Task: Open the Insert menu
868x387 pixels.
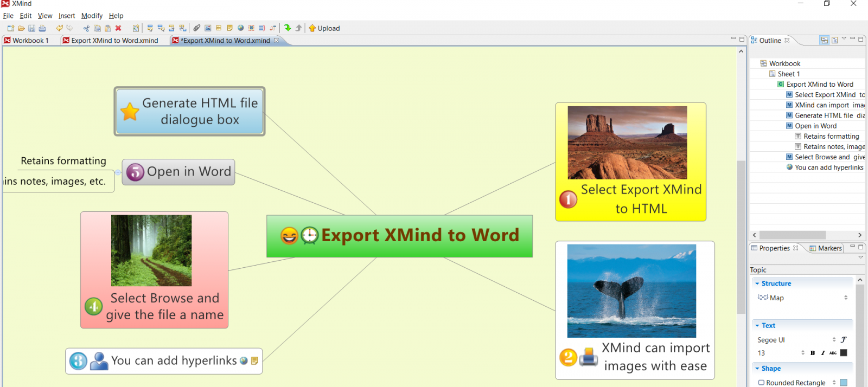Action: [x=67, y=16]
